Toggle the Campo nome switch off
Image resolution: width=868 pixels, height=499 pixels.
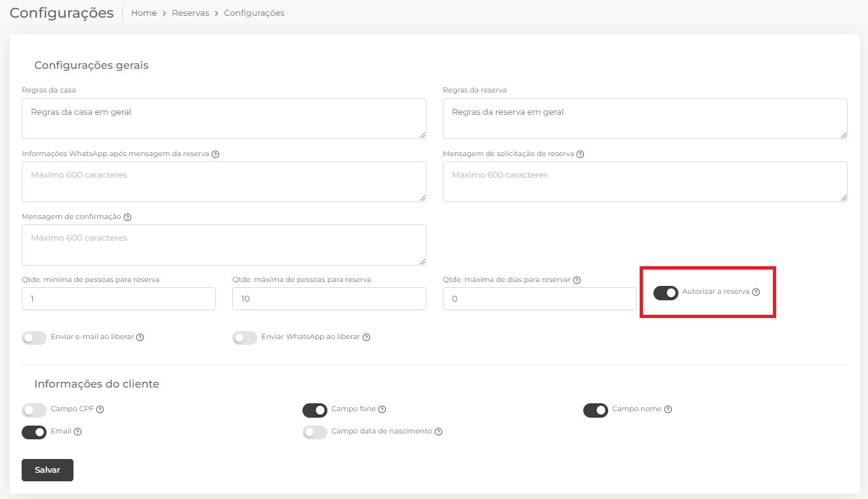click(596, 410)
